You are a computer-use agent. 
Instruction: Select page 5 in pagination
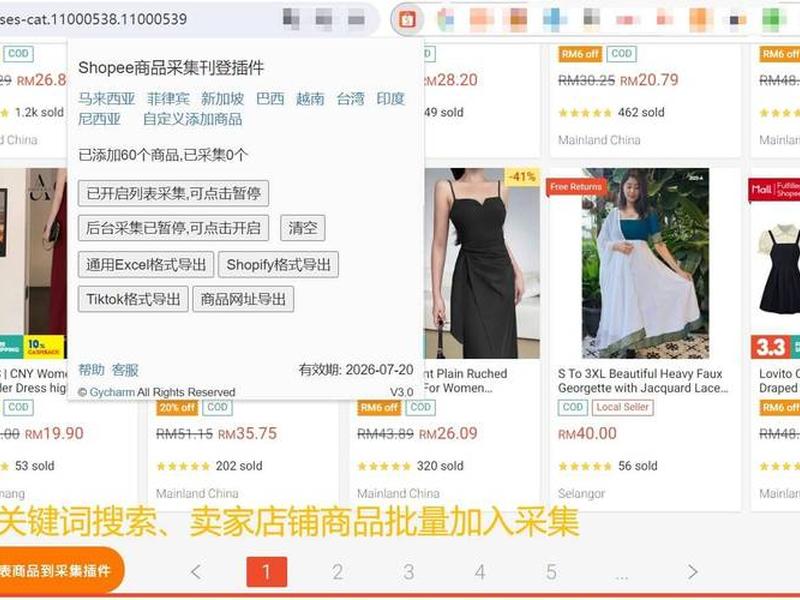click(x=552, y=572)
